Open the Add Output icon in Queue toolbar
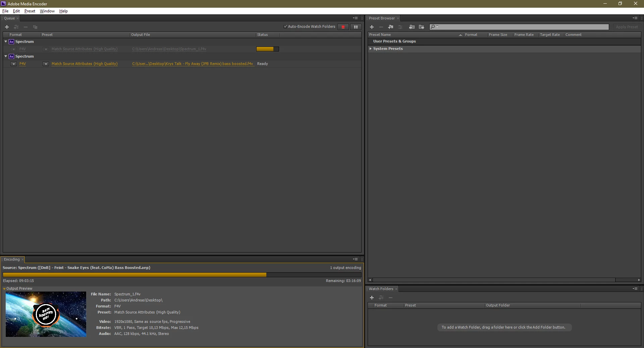 click(x=16, y=27)
